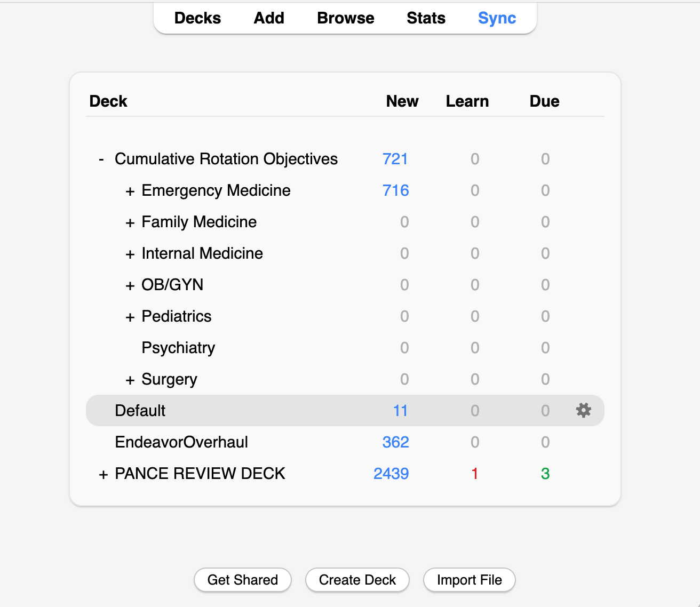Expand the Family Medicine subdeck
The width and height of the screenshot is (700, 607).
[130, 222]
